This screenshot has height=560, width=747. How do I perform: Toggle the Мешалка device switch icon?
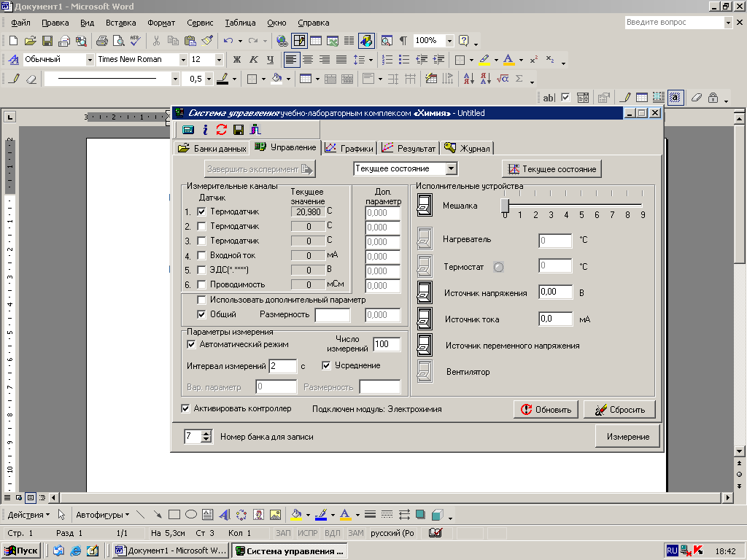425,205
